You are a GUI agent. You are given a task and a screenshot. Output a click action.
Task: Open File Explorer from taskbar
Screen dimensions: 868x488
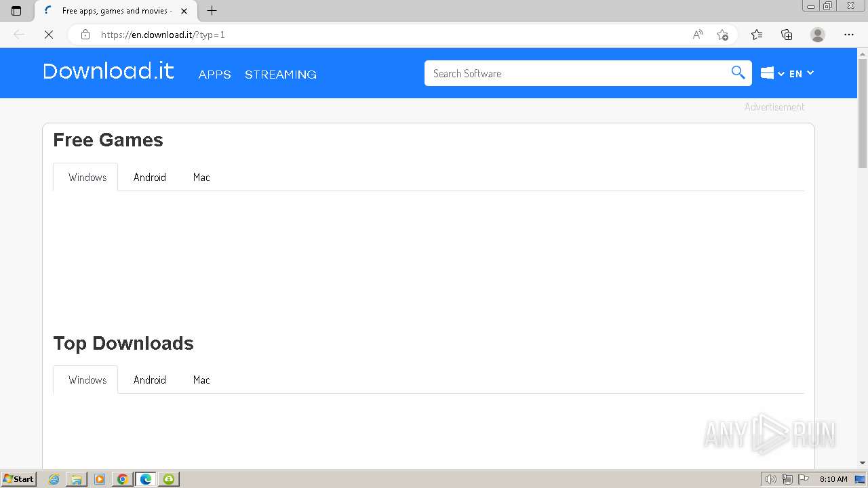[x=77, y=479]
